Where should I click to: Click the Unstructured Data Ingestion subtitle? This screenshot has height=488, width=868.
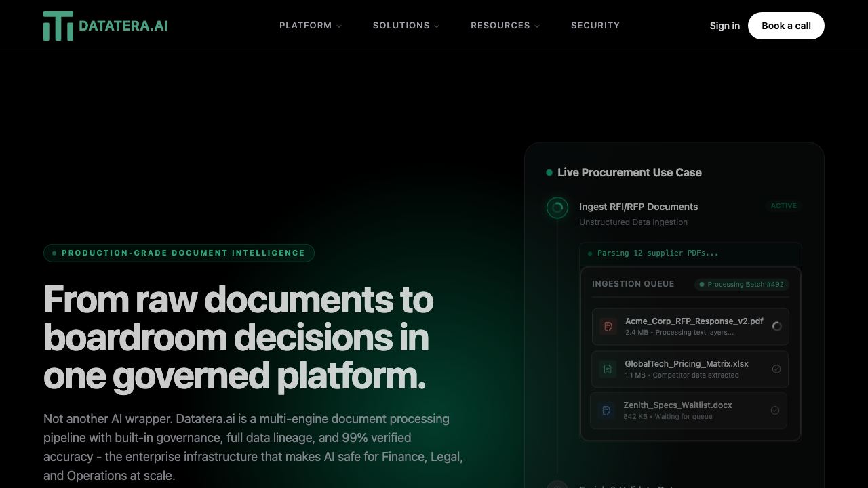coord(633,222)
